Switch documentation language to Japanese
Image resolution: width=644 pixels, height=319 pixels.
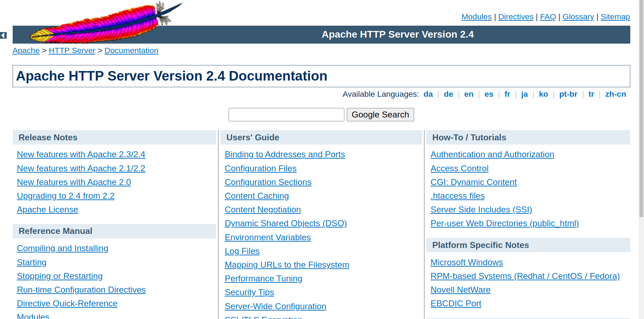(x=524, y=94)
